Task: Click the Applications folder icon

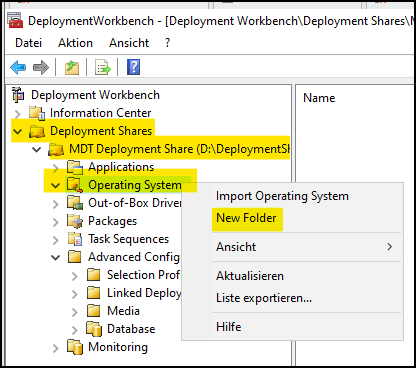Action: point(75,167)
